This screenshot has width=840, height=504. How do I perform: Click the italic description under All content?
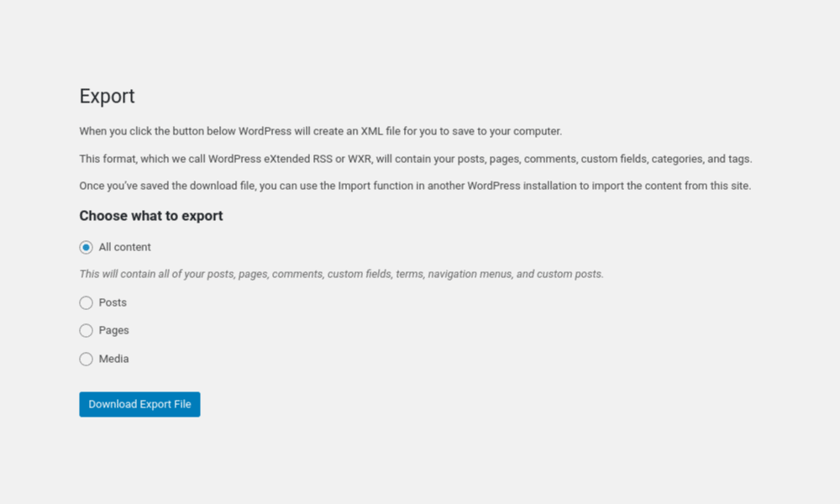(340, 274)
